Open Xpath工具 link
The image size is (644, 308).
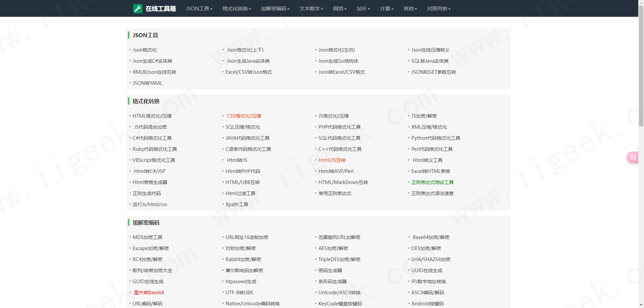pos(237,204)
